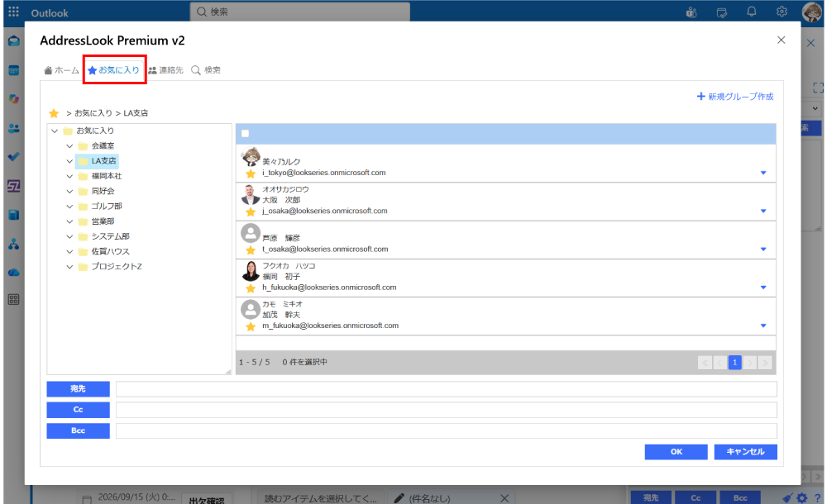Click the Bcc button in dialog
Viewport: 827px width, 504px height.
78,430
